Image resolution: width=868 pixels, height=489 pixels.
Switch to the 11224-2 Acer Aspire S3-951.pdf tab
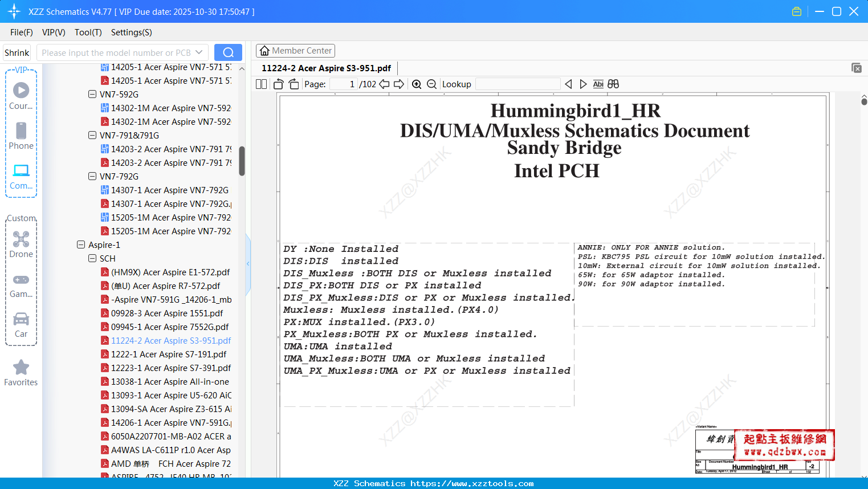coord(327,68)
